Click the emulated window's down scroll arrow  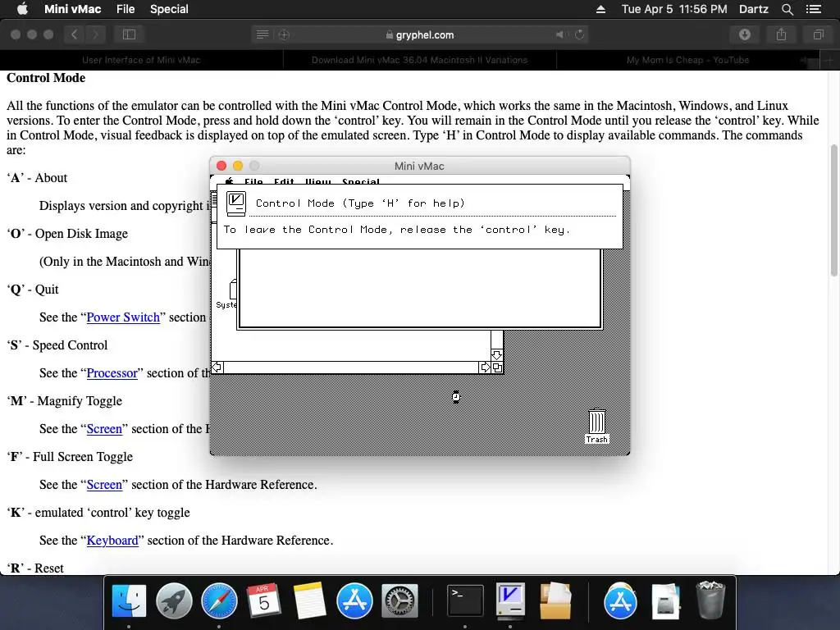point(496,354)
